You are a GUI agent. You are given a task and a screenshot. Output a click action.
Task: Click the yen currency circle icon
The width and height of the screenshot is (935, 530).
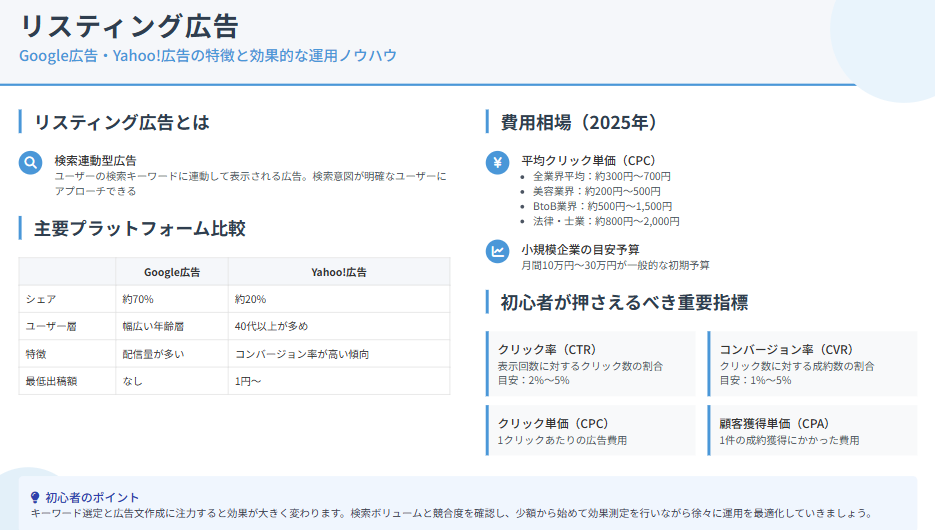coord(497,163)
